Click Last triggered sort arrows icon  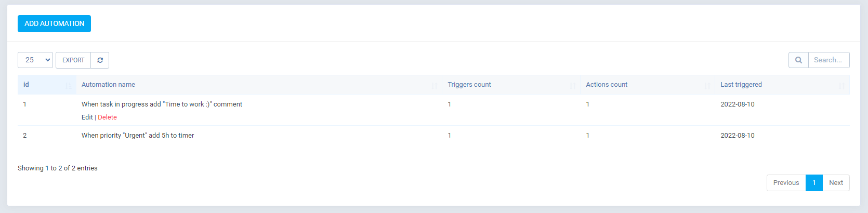click(x=841, y=86)
